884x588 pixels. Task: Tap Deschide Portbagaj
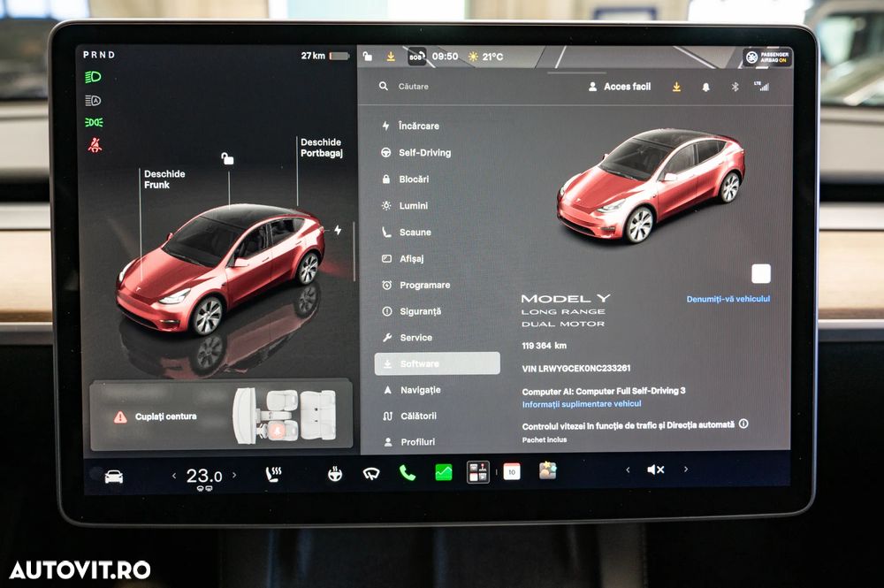(322, 148)
